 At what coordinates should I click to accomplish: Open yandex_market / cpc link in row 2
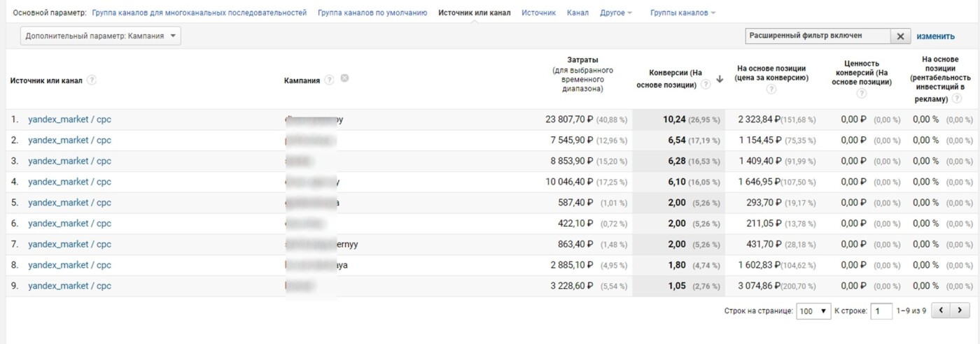(x=69, y=141)
